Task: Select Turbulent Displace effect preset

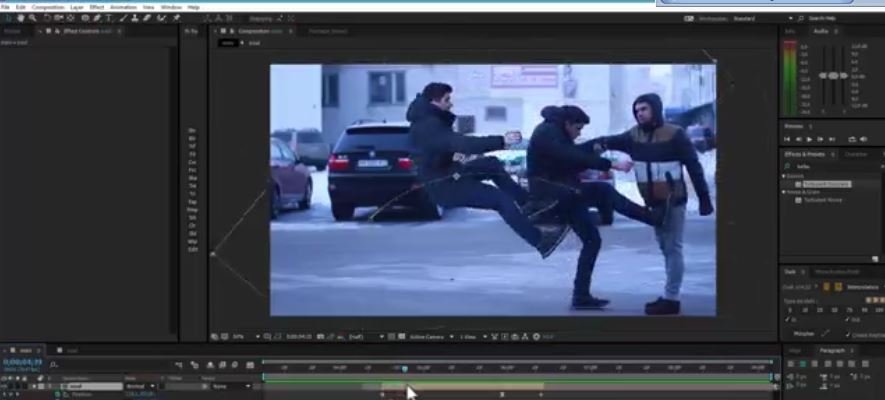Action: click(x=827, y=184)
